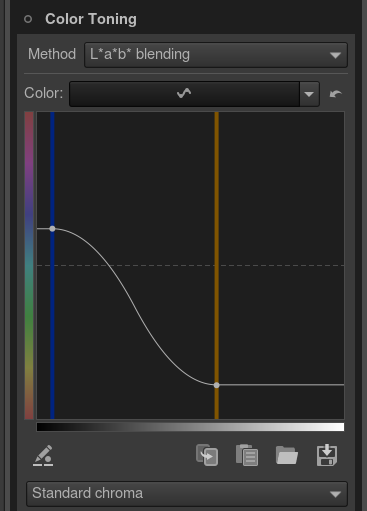The image size is (367, 511).
Task: Click the black-to-white luminance gradient bar
Action: [190, 427]
